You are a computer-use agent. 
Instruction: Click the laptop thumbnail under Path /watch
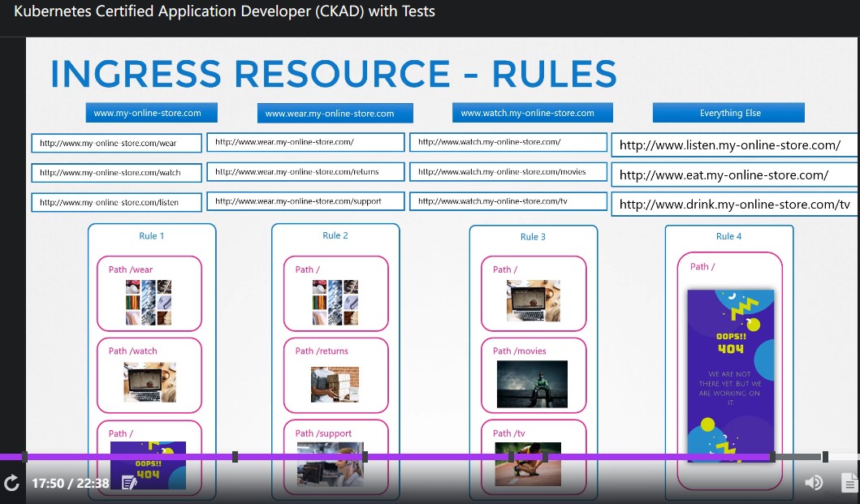pyautogui.click(x=149, y=383)
